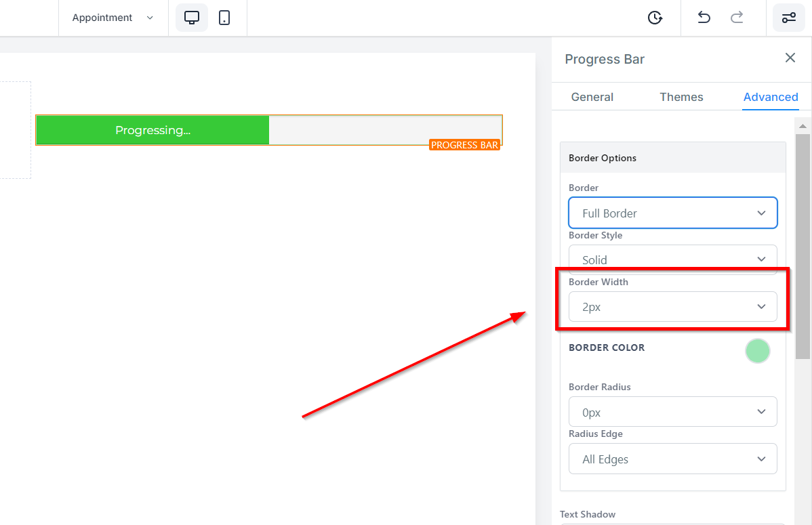The height and width of the screenshot is (525, 812).
Task: Select the Advanced tab
Action: 771,97
